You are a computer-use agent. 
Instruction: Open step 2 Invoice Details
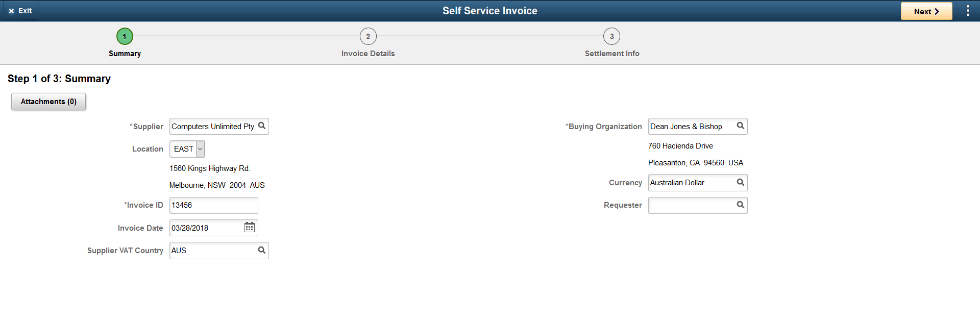[369, 36]
